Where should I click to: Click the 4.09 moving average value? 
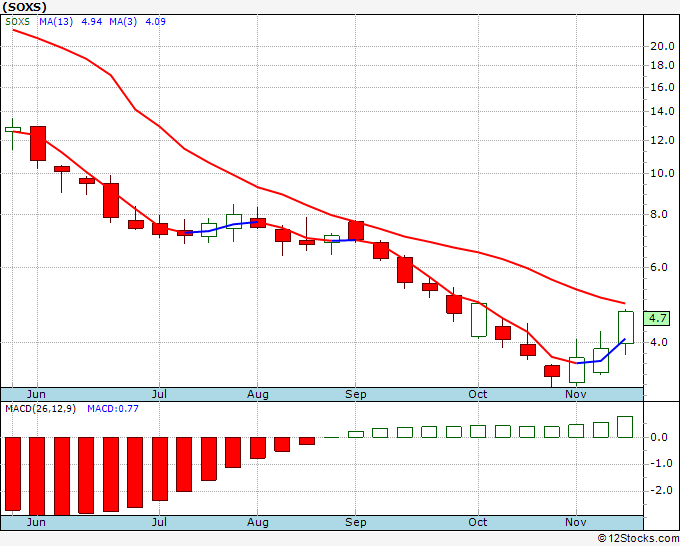[155, 22]
